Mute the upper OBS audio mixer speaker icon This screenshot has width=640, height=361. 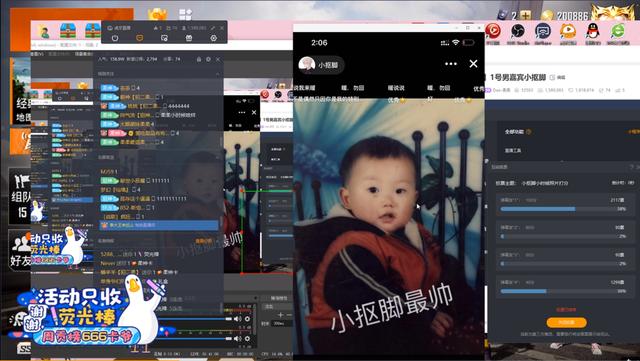[x=238, y=319]
